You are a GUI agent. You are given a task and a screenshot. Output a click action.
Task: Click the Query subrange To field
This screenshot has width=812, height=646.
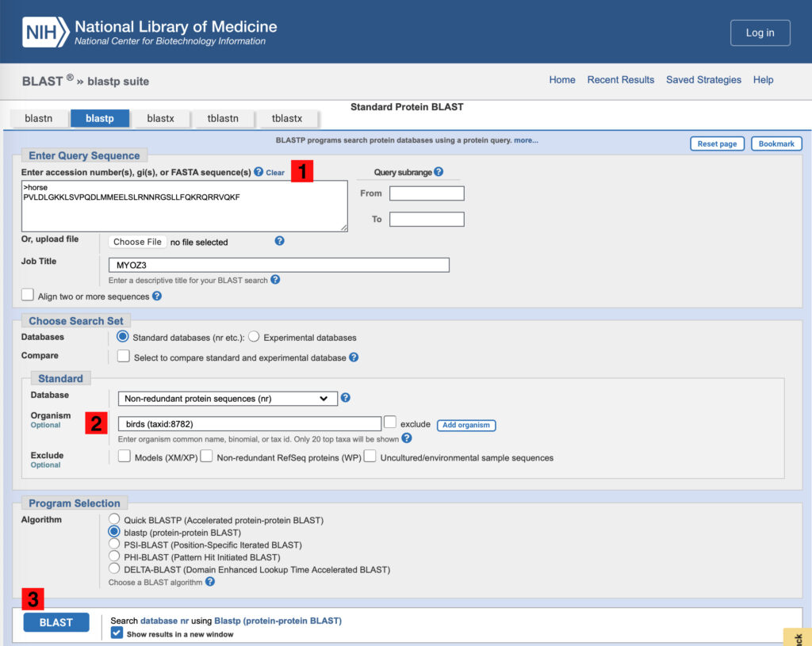427,219
